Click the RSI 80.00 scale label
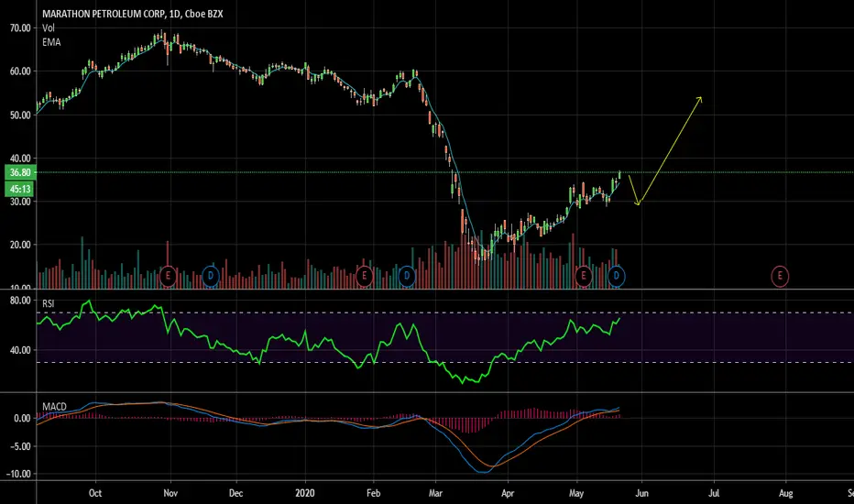 pyautogui.click(x=20, y=301)
